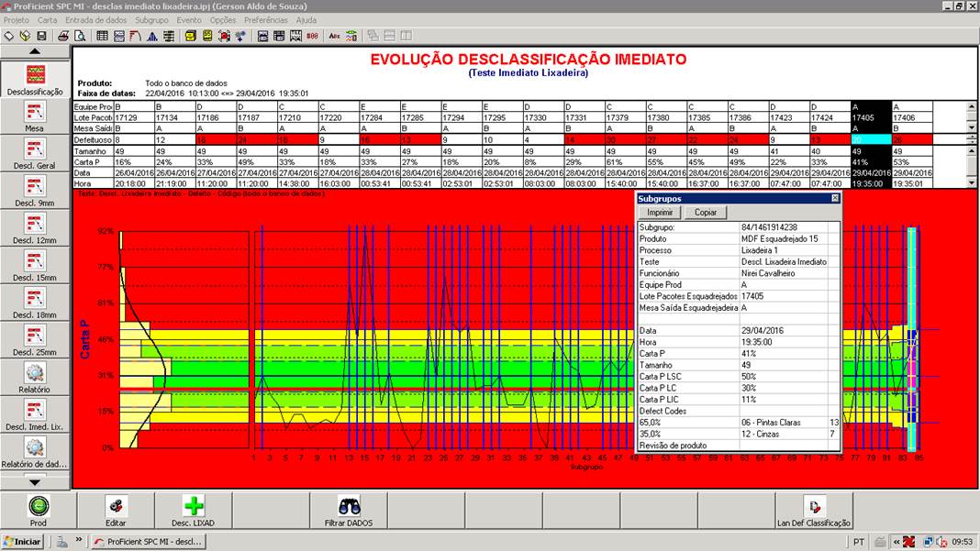Click '12 - Cinzas' defect row
This screenshot has height=551, width=980.
(x=739, y=434)
